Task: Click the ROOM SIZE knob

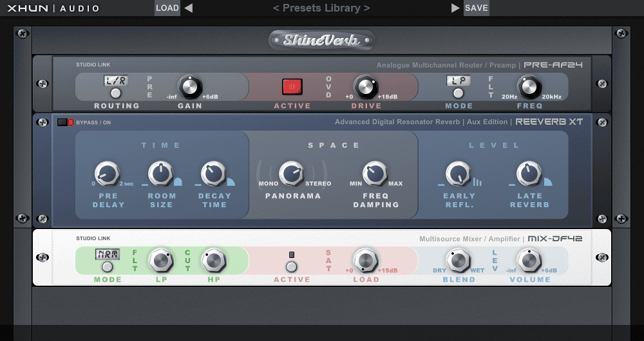Action: click(x=161, y=173)
